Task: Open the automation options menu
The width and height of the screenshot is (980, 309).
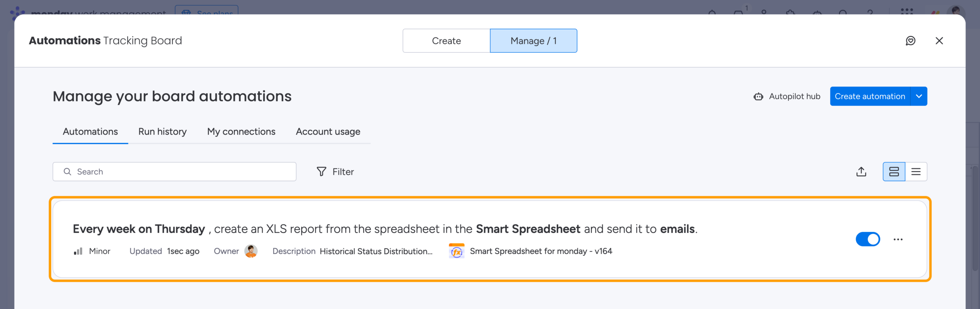Action: [898, 239]
